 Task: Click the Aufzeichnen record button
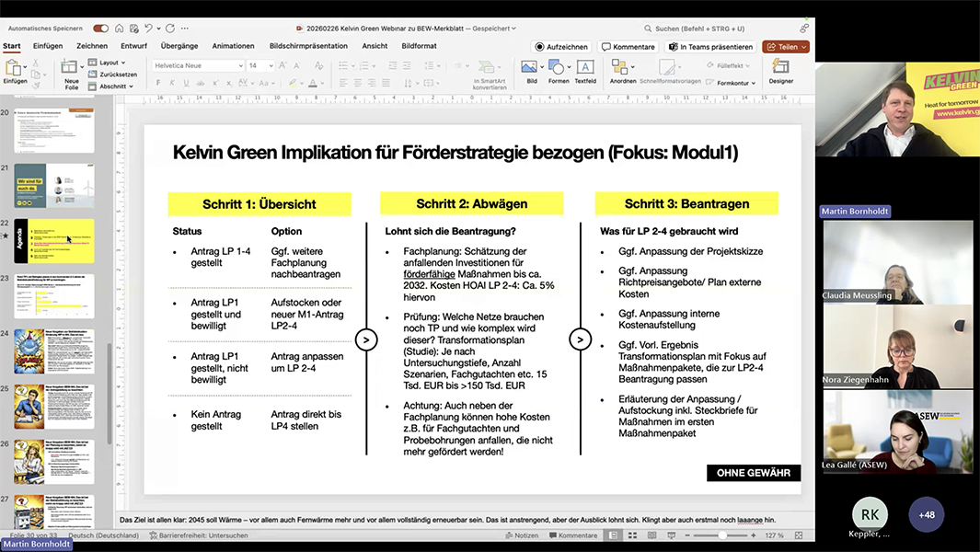coord(561,47)
